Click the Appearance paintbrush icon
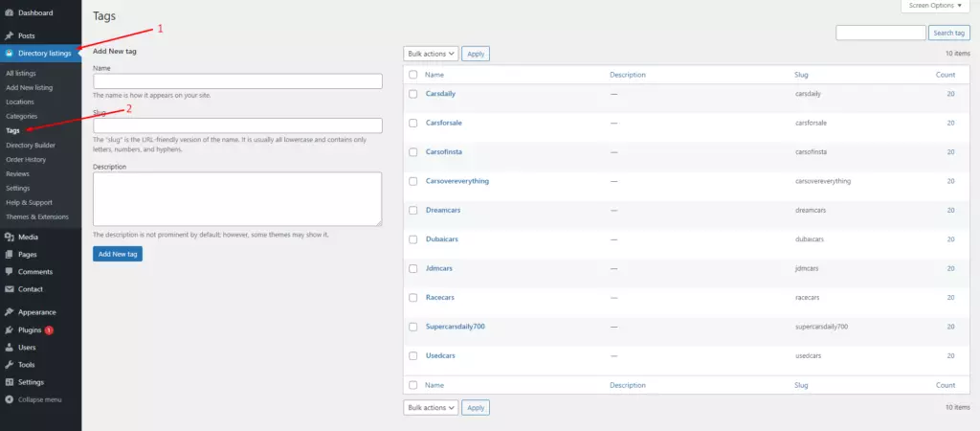This screenshot has width=980, height=431. (10, 312)
